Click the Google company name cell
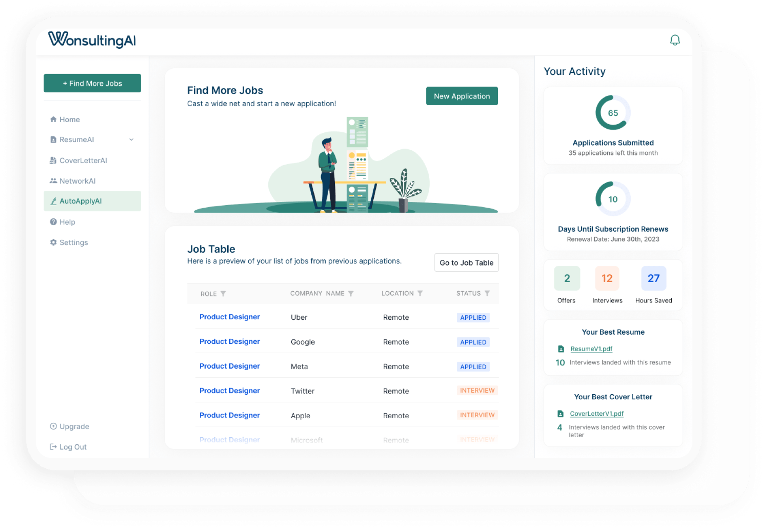Screen dimensions: 767x532 [x=303, y=342]
